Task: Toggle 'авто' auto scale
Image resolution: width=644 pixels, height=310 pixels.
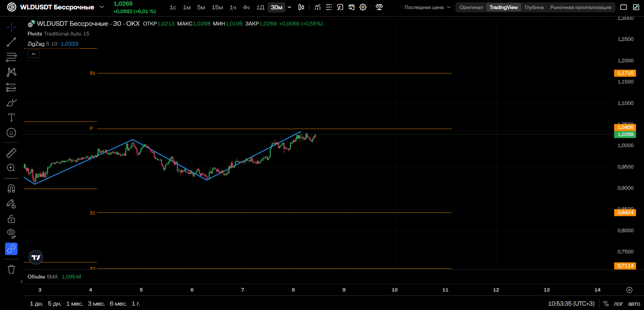Action: [634, 304]
